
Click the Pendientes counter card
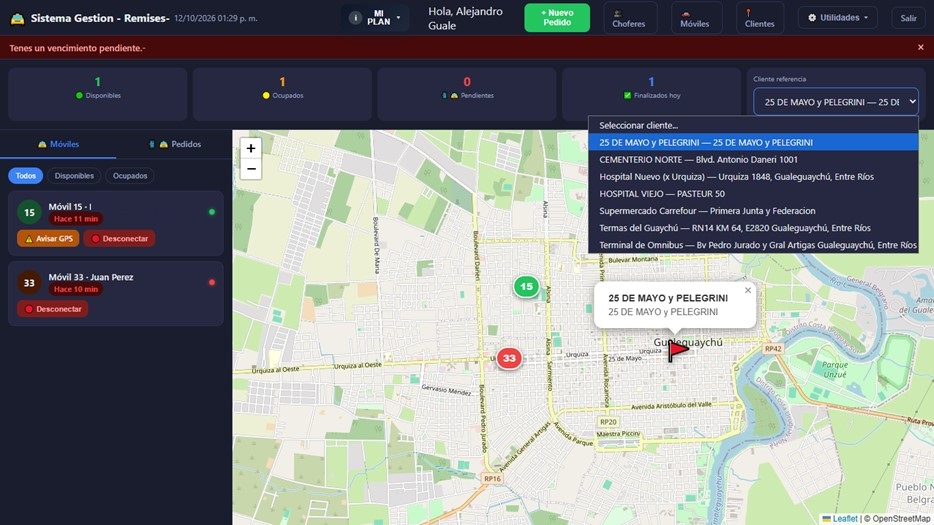pyautogui.click(x=467, y=94)
